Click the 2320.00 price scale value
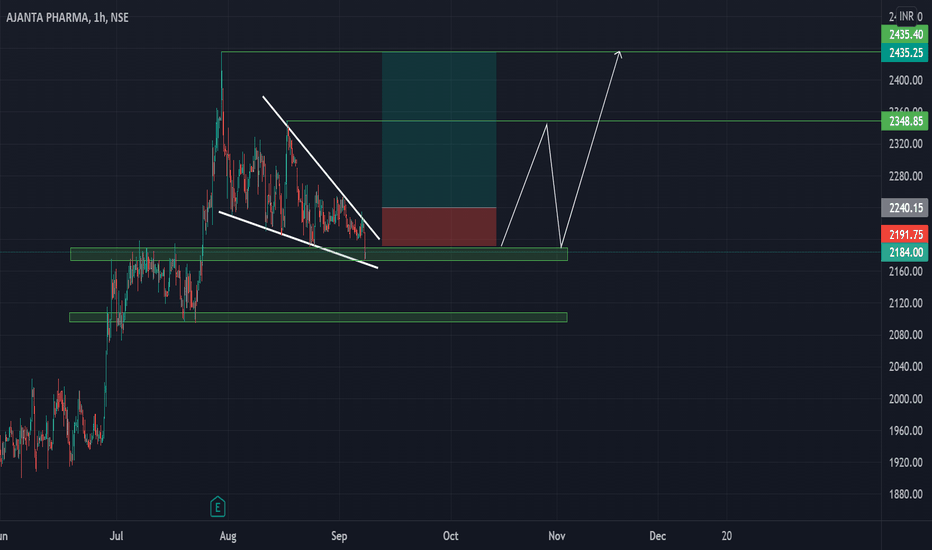The height and width of the screenshot is (550, 932). tap(905, 144)
